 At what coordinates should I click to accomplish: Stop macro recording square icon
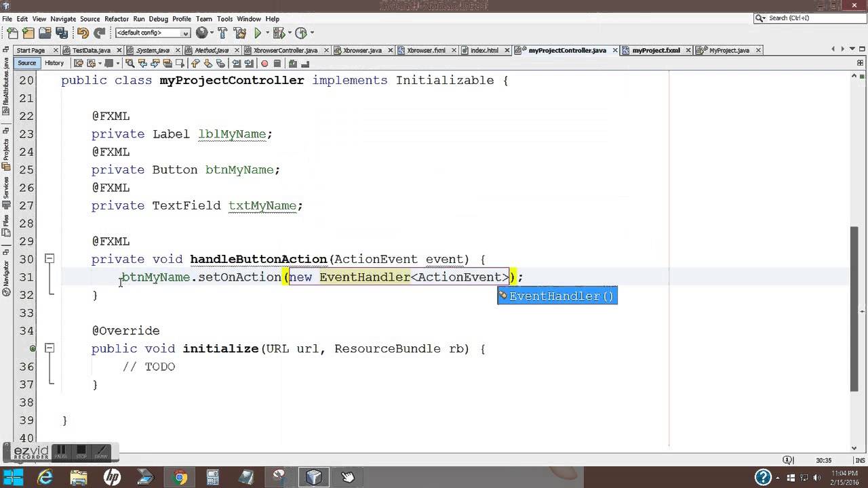tap(277, 63)
